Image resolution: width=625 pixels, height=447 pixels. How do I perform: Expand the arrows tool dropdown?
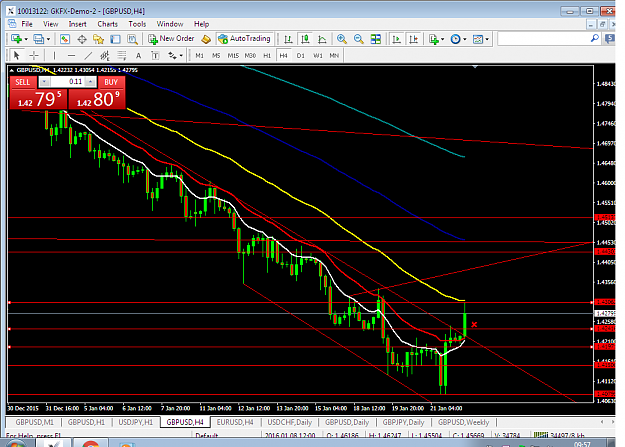(181, 56)
